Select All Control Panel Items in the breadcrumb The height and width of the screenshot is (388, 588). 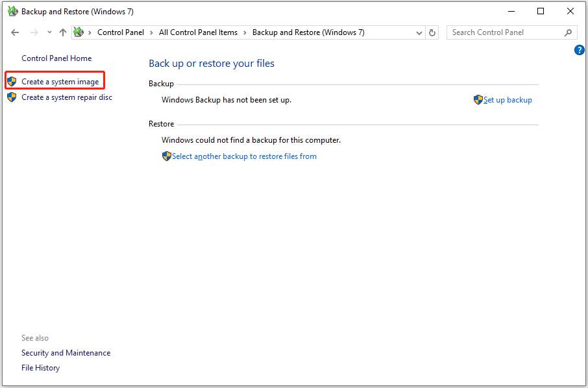click(x=198, y=32)
